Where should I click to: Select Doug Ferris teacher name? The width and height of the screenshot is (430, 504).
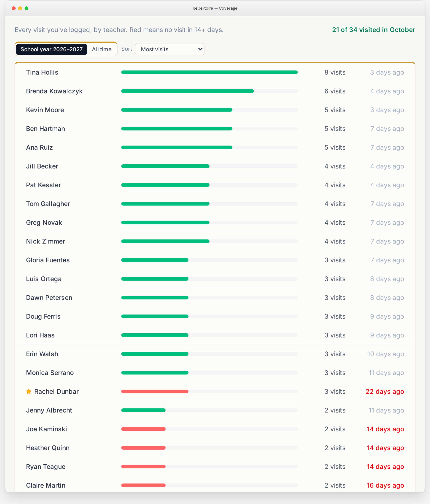pyautogui.click(x=43, y=316)
